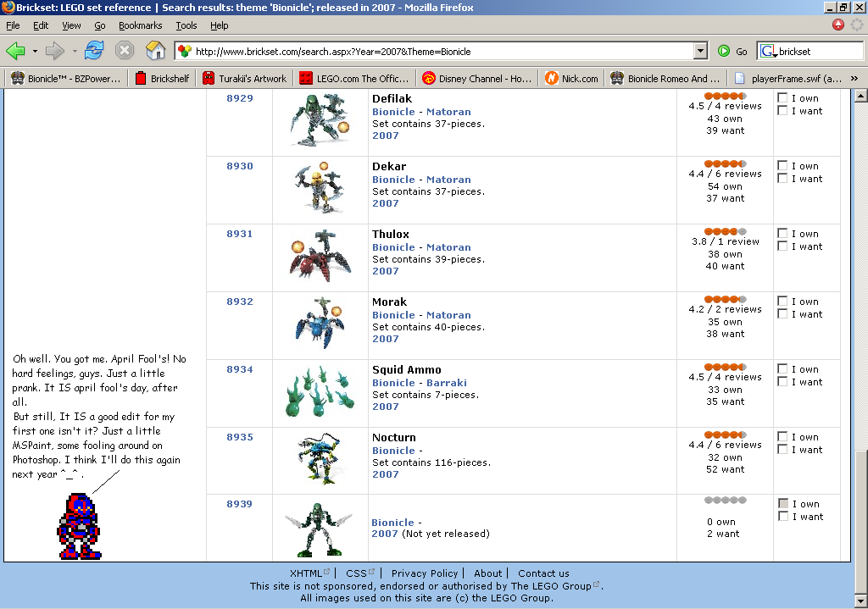Viewport: 868px width, 609px height.
Task: Click the Squid Ammo image
Action: tap(320, 391)
